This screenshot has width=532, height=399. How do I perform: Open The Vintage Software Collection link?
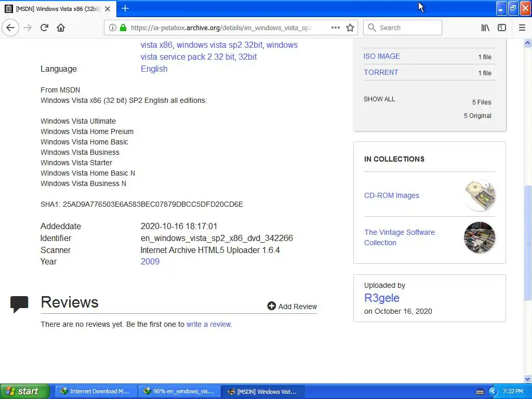tap(400, 237)
